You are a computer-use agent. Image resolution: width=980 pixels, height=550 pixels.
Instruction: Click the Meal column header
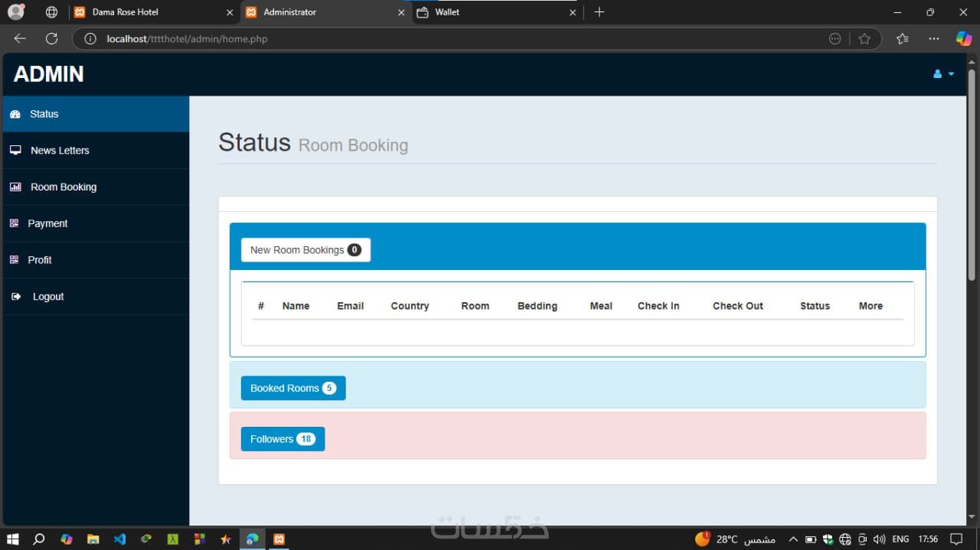click(601, 306)
